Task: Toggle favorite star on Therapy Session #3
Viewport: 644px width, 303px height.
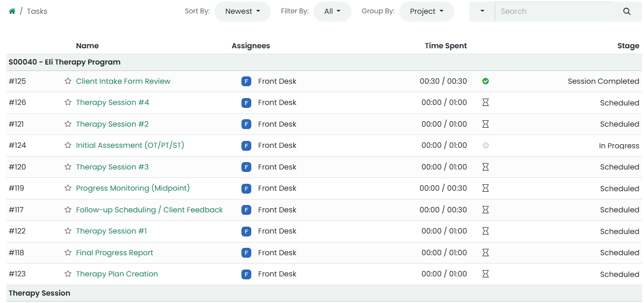Action: pos(68,167)
